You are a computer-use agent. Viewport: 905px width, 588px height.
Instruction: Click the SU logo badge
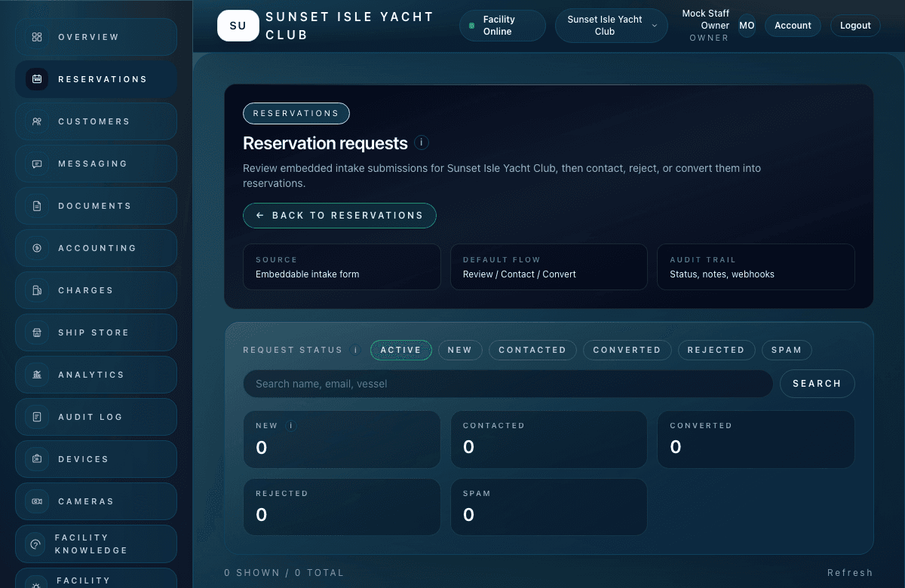pos(238,26)
